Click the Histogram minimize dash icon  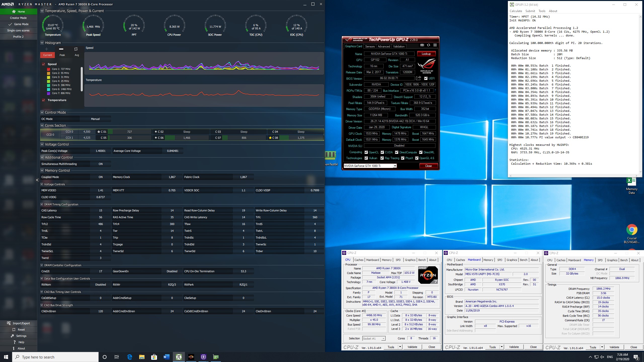point(61,49)
